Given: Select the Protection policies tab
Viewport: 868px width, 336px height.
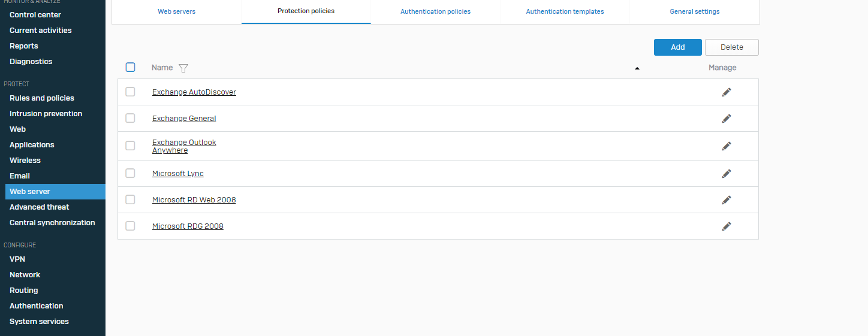Looking at the screenshot, I should tap(306, 11).
